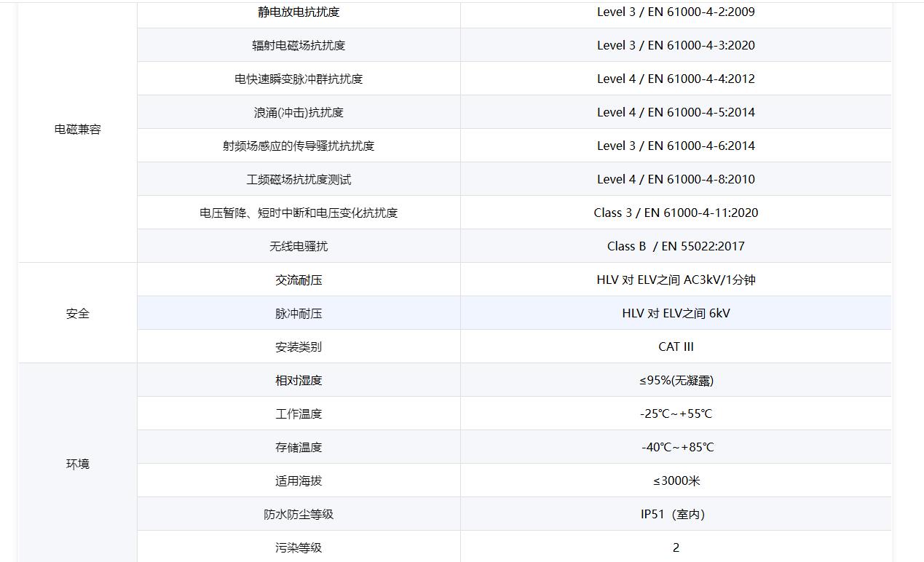This screenshot has height=562, width=924.
Task: Select Class B / EN 55022:2017 value
Action: click(x=676, y=246)
